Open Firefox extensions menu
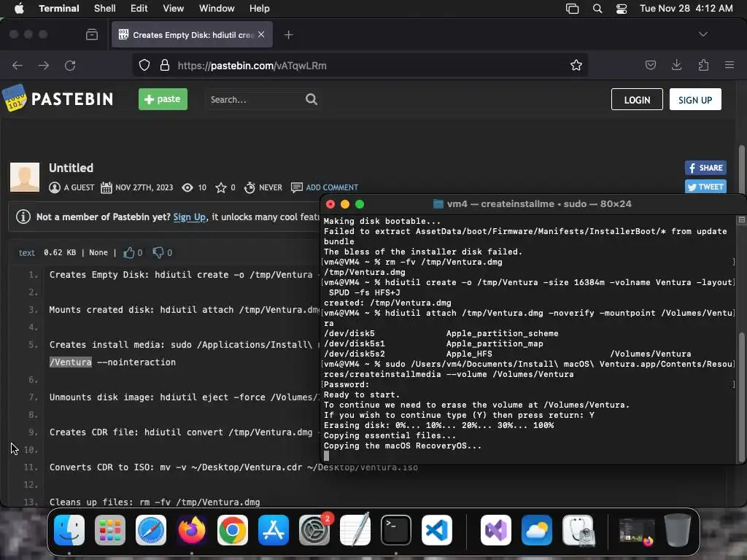The width and height of the screenshot is (747, 560). point(703,65)
